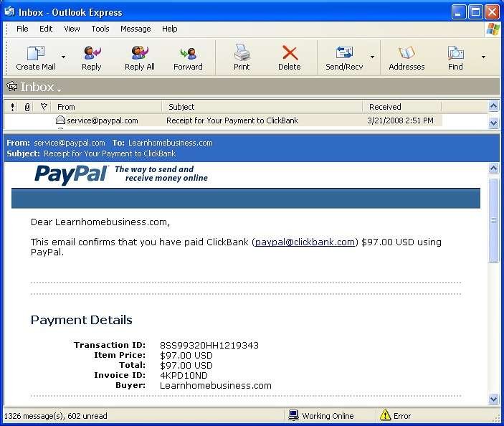Click the Error warning status icon
This screenshot has width=504, height=426.
click(x=385, y=415)
